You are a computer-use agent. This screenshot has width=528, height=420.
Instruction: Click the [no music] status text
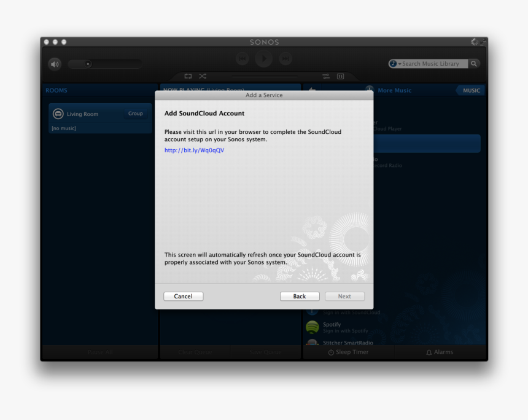64,128
